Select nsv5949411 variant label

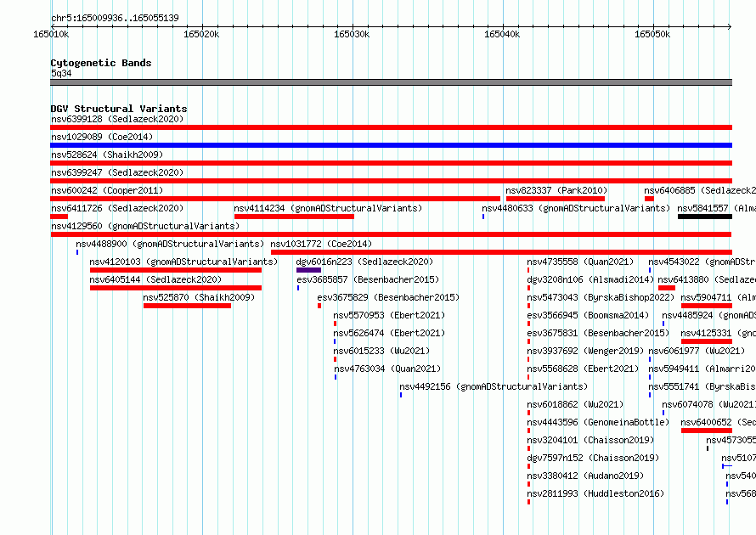click(702, 369)
